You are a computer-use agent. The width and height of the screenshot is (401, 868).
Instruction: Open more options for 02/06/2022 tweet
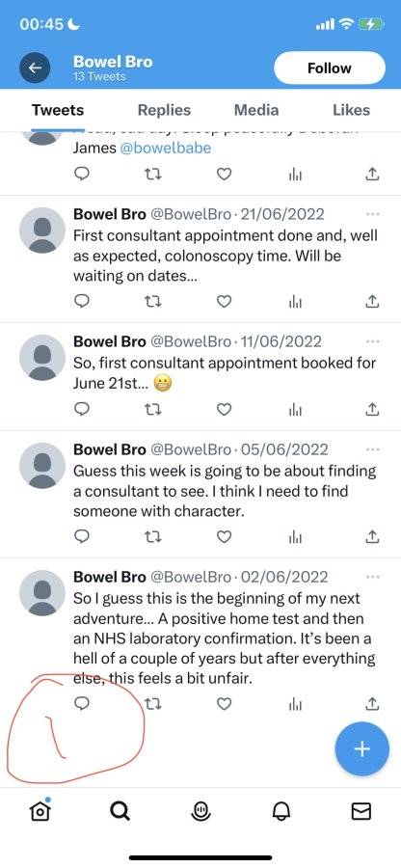[373, 577]
